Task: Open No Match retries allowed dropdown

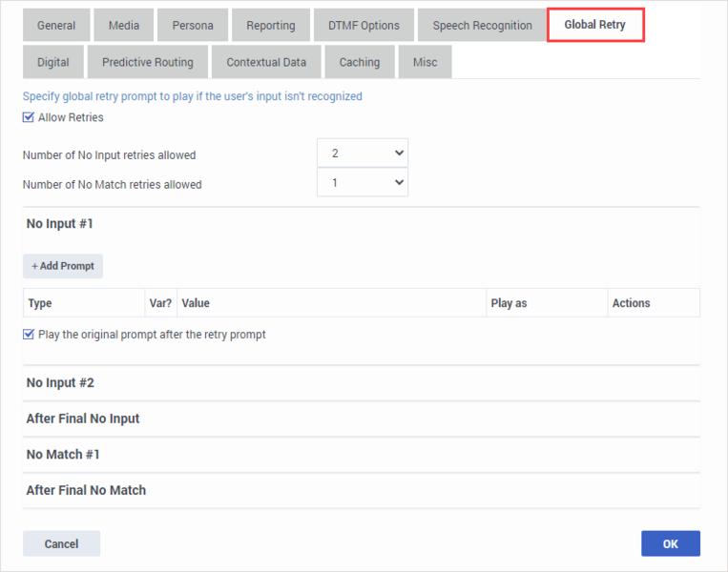Action: pos(363,182)
